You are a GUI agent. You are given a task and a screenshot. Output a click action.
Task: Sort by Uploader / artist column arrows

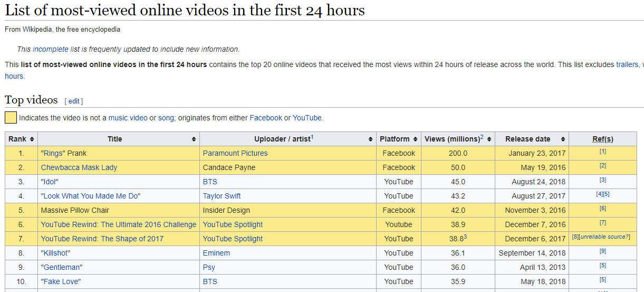click(370, 139)
